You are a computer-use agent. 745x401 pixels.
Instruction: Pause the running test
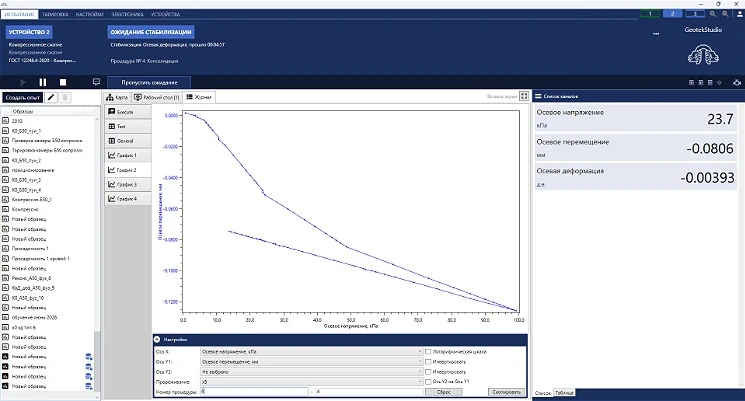click(43, 82)
